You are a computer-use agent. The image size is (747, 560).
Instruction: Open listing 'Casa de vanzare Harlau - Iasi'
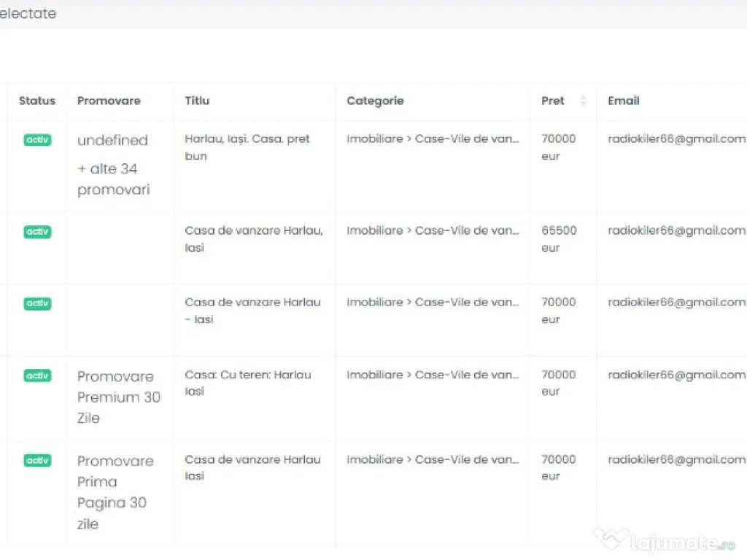point(252,311)
